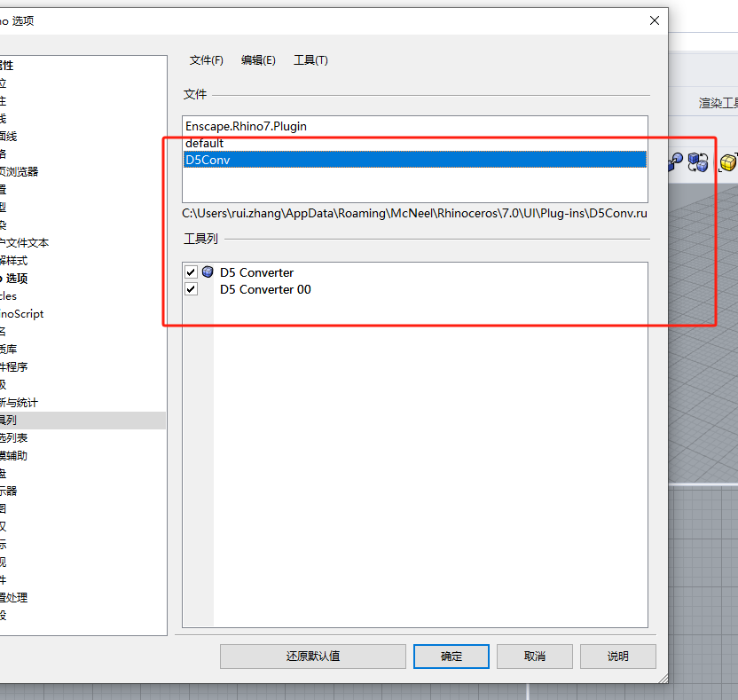
Task: Select the 置处理 tree item
Action: pos(13,597)
